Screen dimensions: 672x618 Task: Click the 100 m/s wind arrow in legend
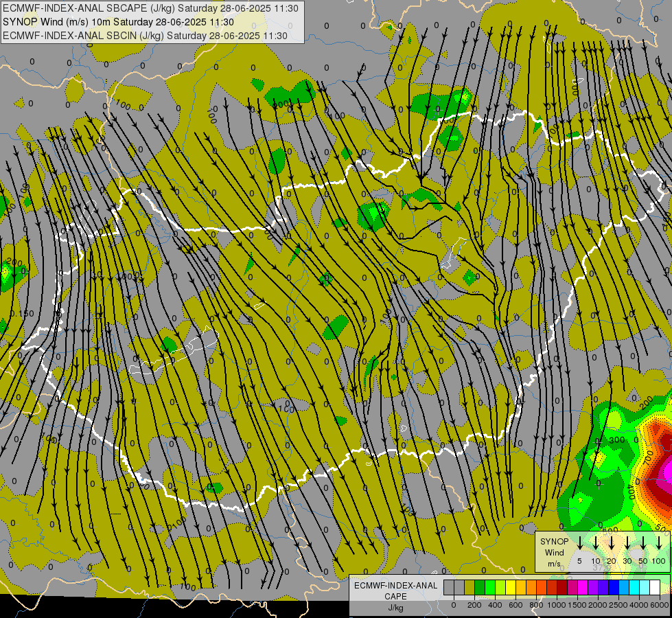(x=659, y=543)
